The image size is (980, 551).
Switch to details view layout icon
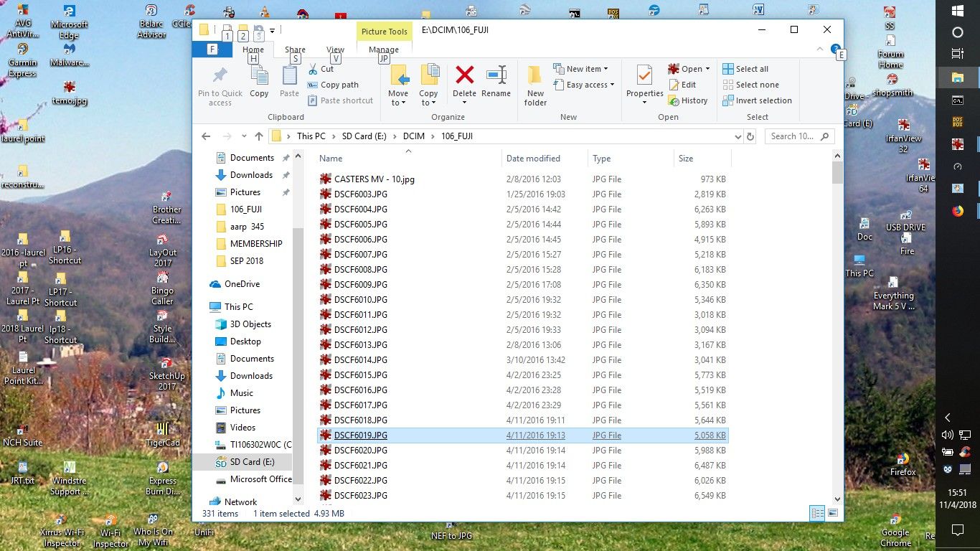tap(816, 513)
